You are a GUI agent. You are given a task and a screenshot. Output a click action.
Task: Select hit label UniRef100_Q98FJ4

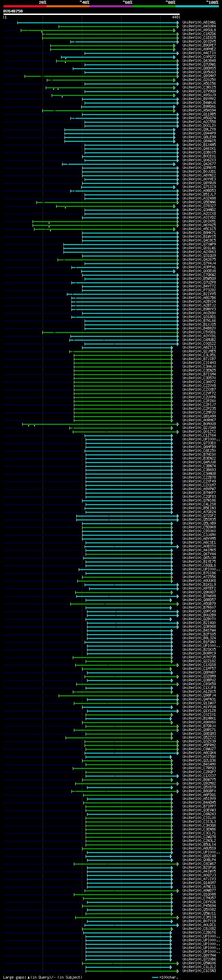tap(199, 695)
